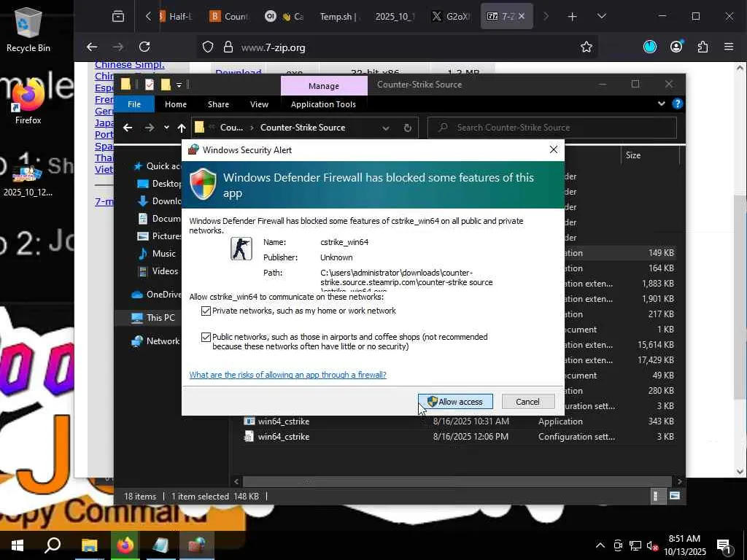Close the 7-Zip browser tab
747x560 pixels.
coord(522,16)
